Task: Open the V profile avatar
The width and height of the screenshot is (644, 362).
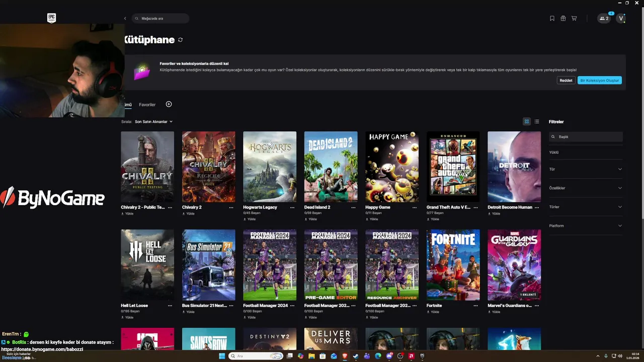Action: (x=621, y=19)
